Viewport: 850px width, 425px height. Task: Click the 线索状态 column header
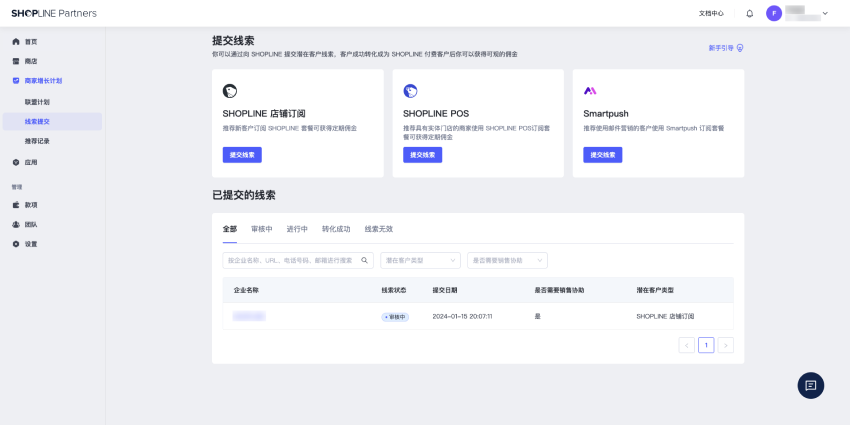coord(394,290)
